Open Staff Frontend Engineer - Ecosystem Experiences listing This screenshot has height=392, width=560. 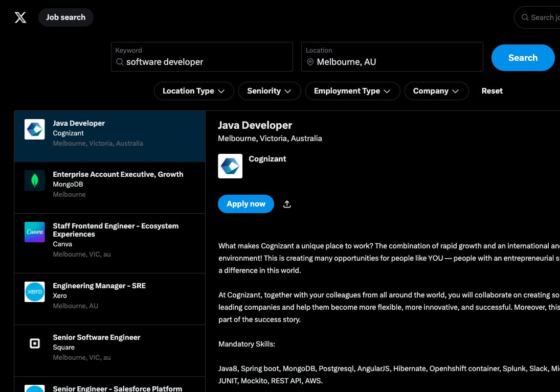click(109, 243)
